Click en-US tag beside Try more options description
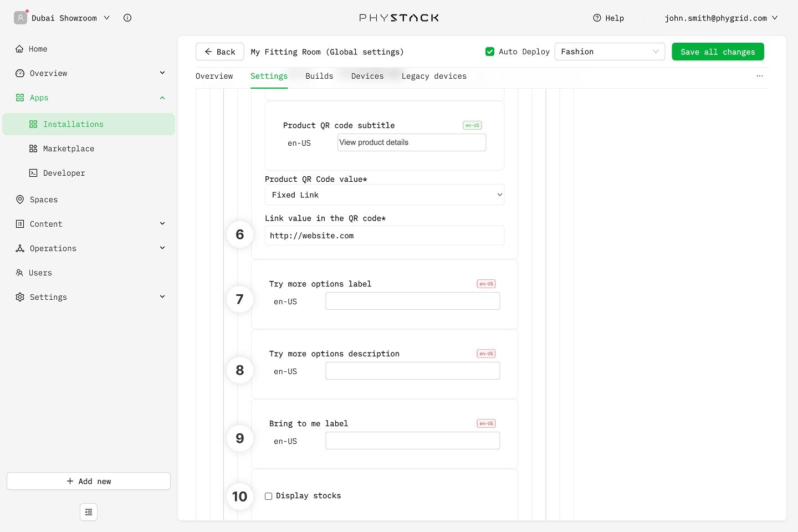Viewport: 798px width, 532px height. pos(486,354)
